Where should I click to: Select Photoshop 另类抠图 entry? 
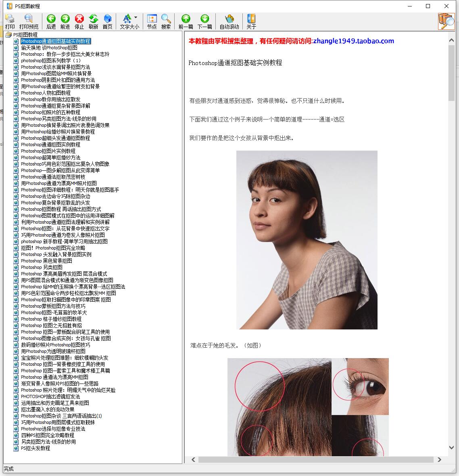42,267
